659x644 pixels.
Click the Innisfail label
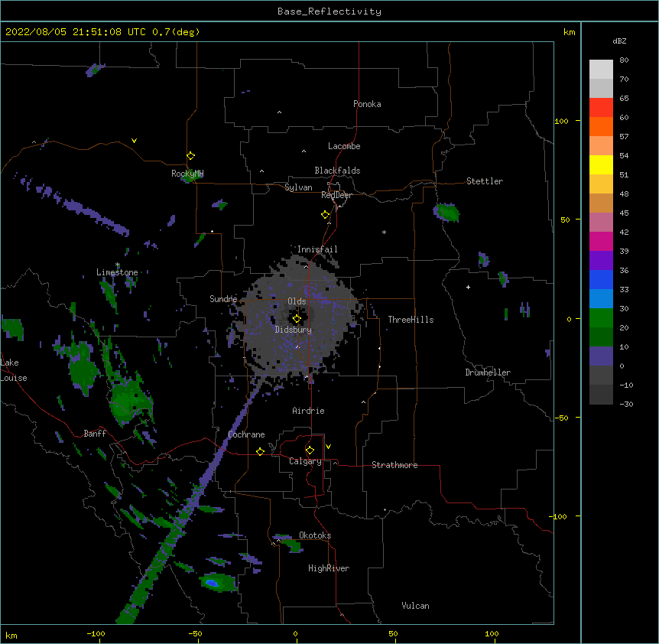317,249
